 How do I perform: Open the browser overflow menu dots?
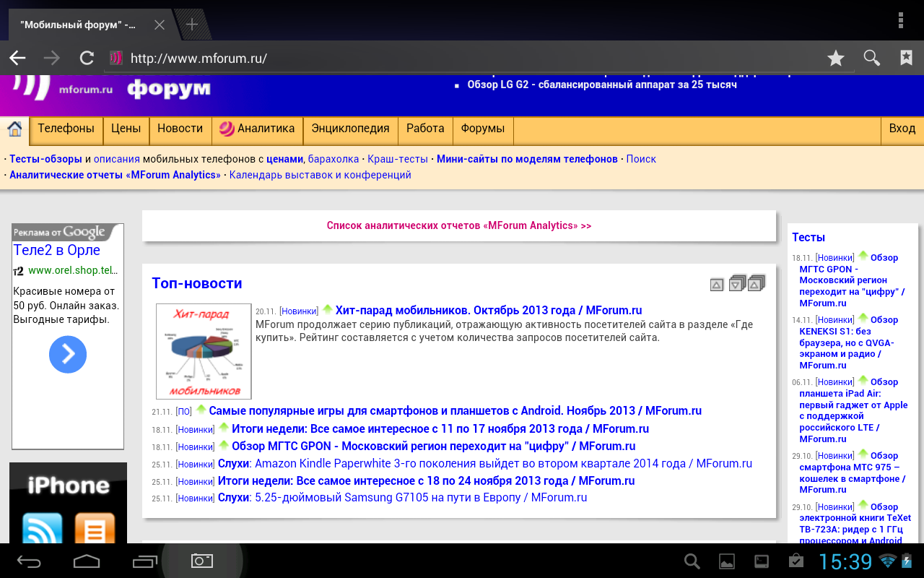[x=901, y=20]
